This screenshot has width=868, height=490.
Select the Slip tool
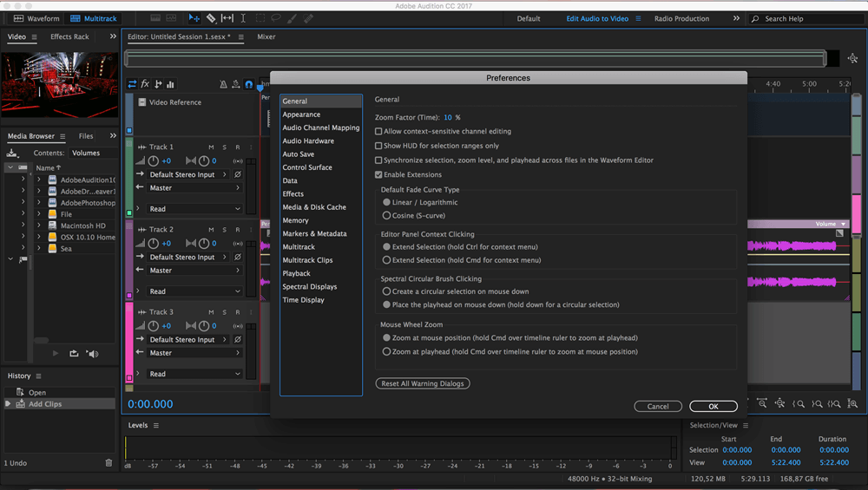point(227,18)
